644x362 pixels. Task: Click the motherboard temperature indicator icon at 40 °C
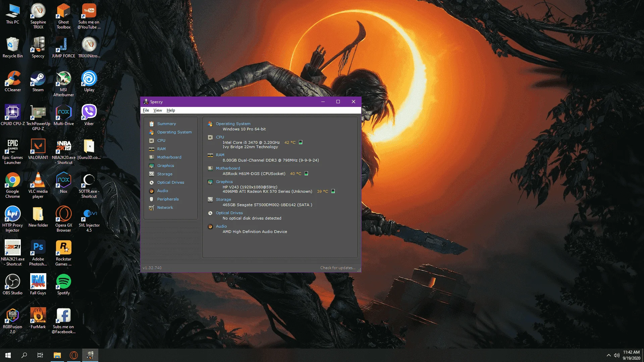(306, 173)
